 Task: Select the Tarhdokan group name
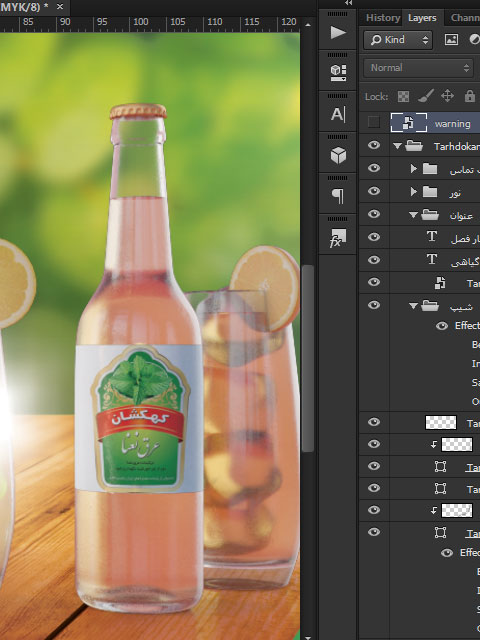[x=457, y=147]
